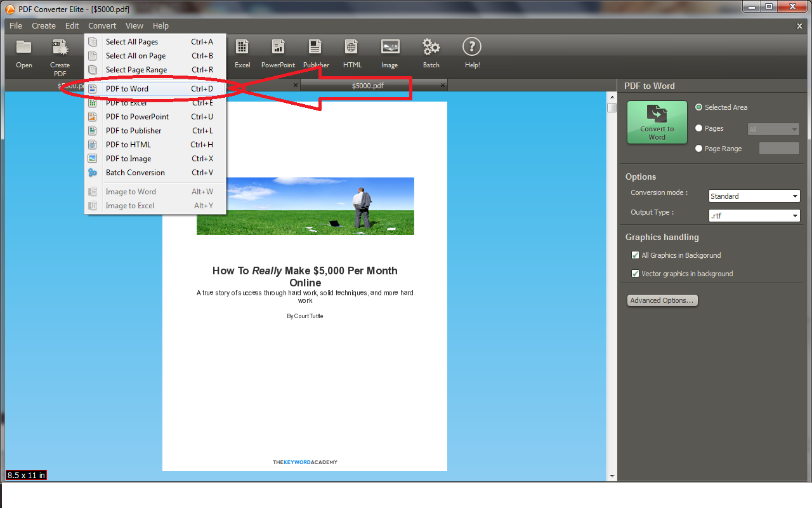Select the Image conversion icon
Screen dimensions: 812x508
(x=390, y=53)
